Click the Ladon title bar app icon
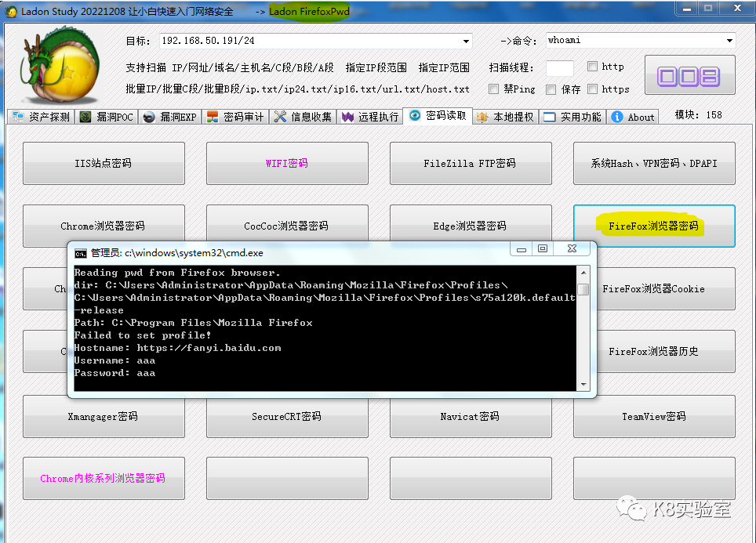This screenshot has height=543, width=756. pos(11,12)
